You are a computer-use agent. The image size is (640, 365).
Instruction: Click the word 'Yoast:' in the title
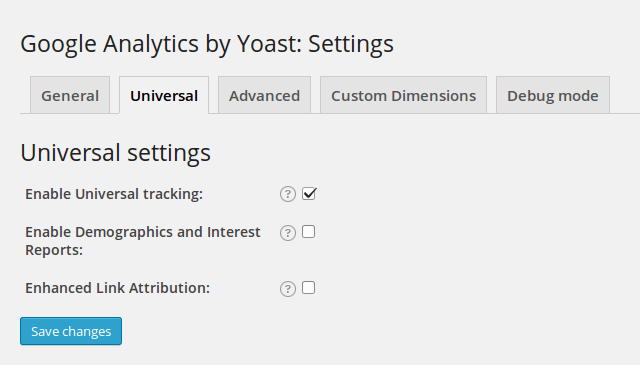pyautogui.click(x=270, y=44)
